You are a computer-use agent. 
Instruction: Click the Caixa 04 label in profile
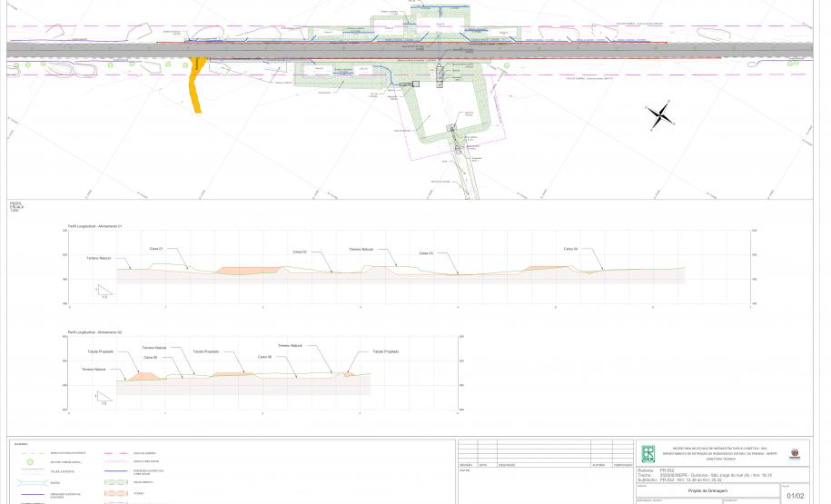[x=570, y=249]
